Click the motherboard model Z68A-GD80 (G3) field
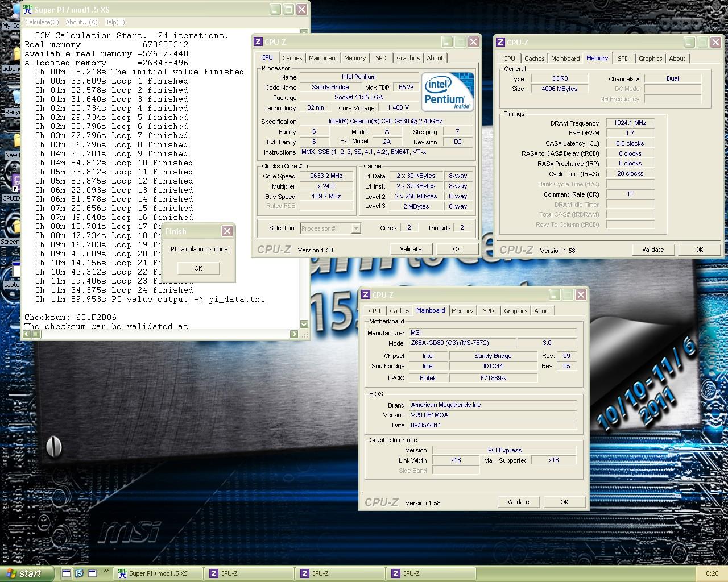Screen dimensions: 728x582 [462, 343]
